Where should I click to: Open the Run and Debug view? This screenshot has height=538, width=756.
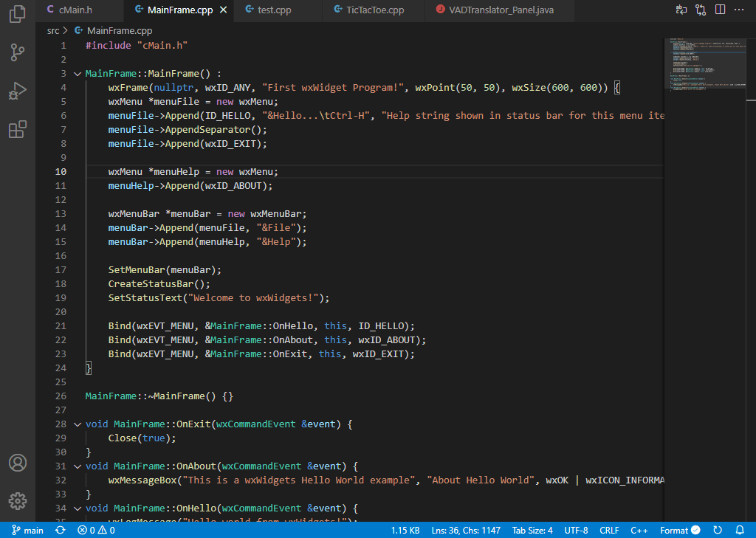point(18,91)
